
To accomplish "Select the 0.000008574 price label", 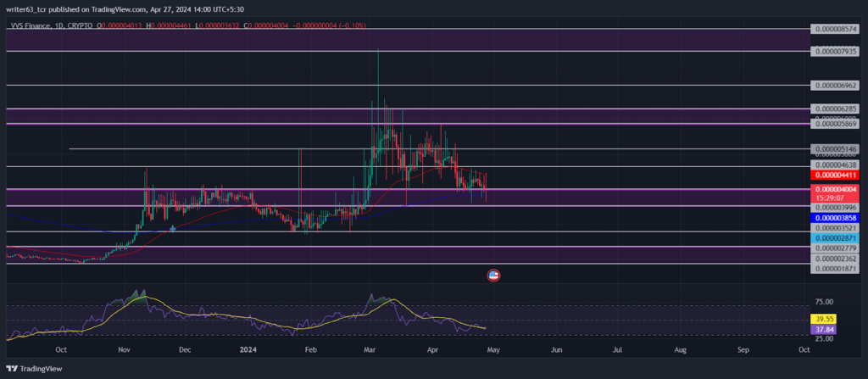I will tap(834, 28).
